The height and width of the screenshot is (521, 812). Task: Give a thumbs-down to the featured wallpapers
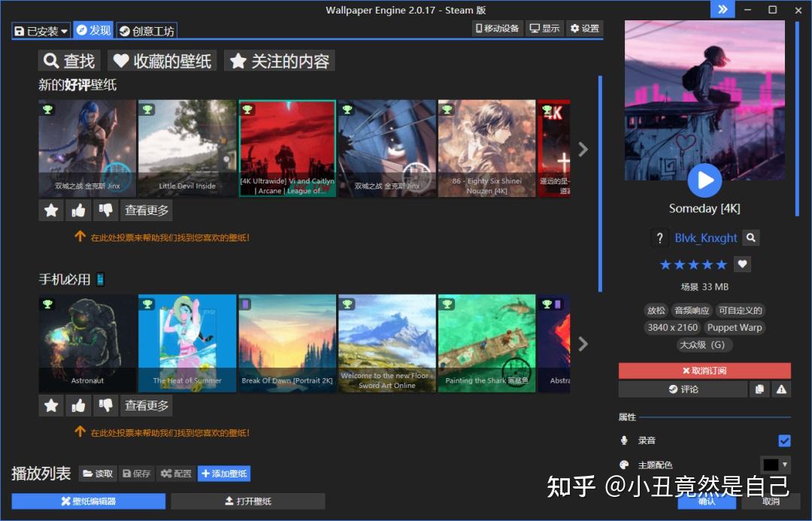[x=106, y=210]
